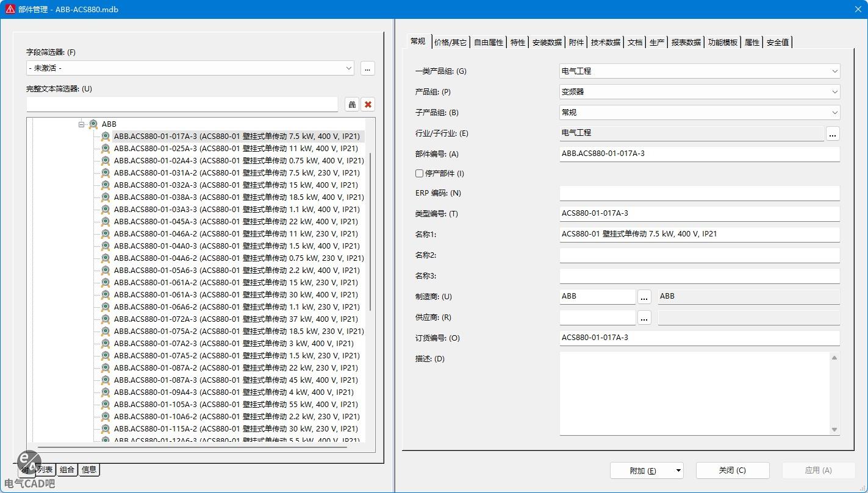Open the 附加 button dropdown arrow
This screenshot has height=493, width=868.
point(678,470)
